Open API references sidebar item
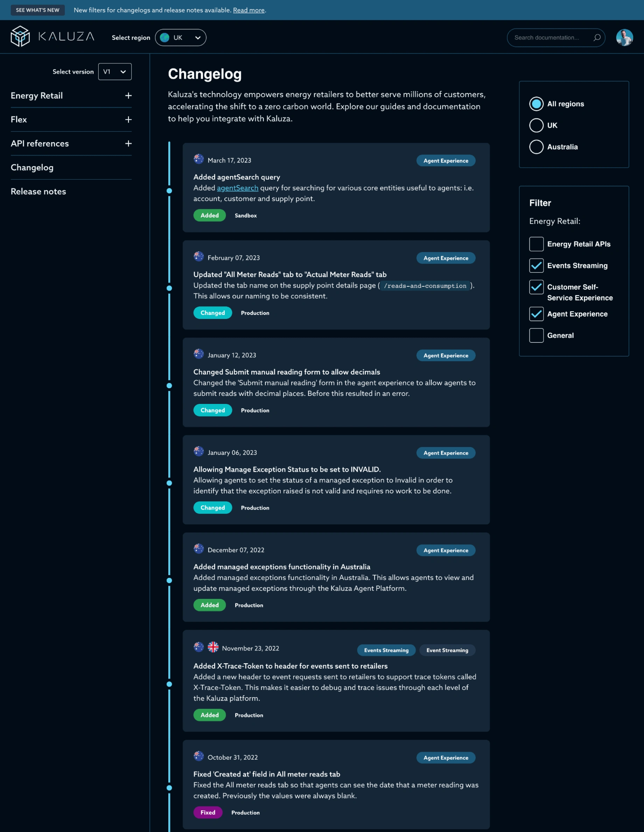644x832 pixels. click(x=40, y=144)
